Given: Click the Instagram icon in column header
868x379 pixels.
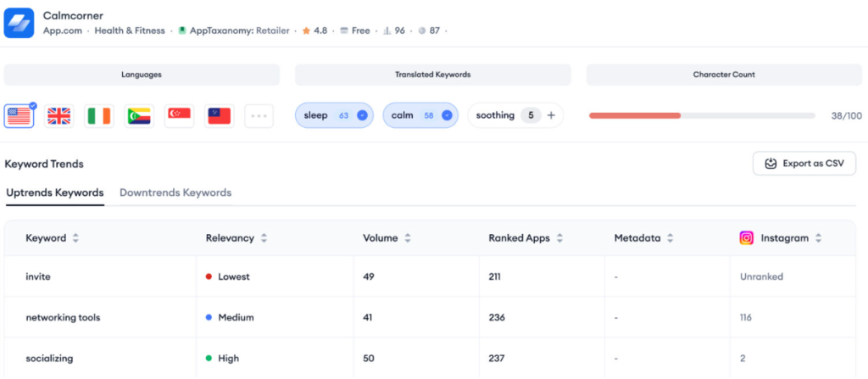Looking at the screenshot, I should coord(747,238).
